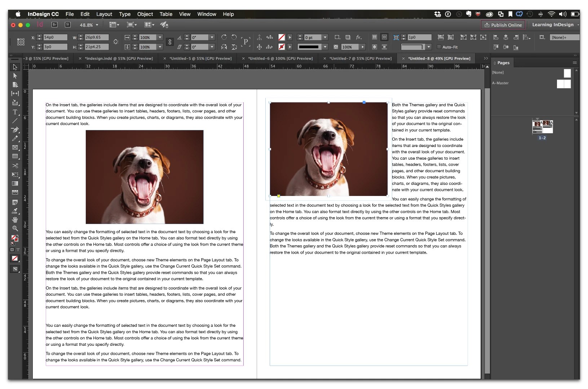Viewport: 588px width, 389px height.
Task: Choose the Rectangle Frame tool
Action: pos(15,147)
